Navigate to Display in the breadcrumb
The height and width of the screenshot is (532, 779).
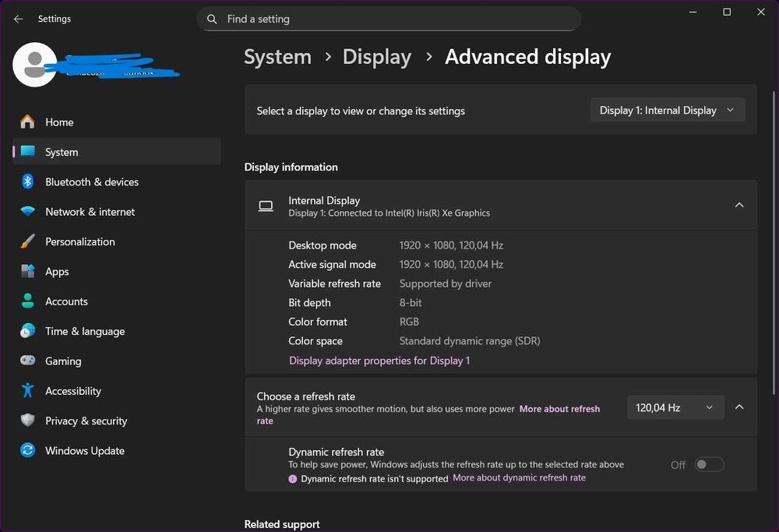pos(376,57)
